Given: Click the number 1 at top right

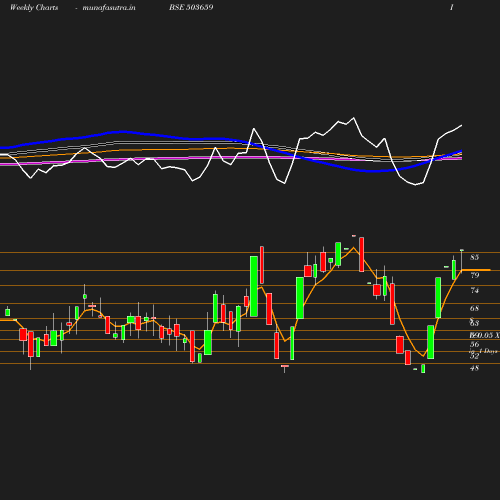Looking at the screenshot, I should (452, 7).
